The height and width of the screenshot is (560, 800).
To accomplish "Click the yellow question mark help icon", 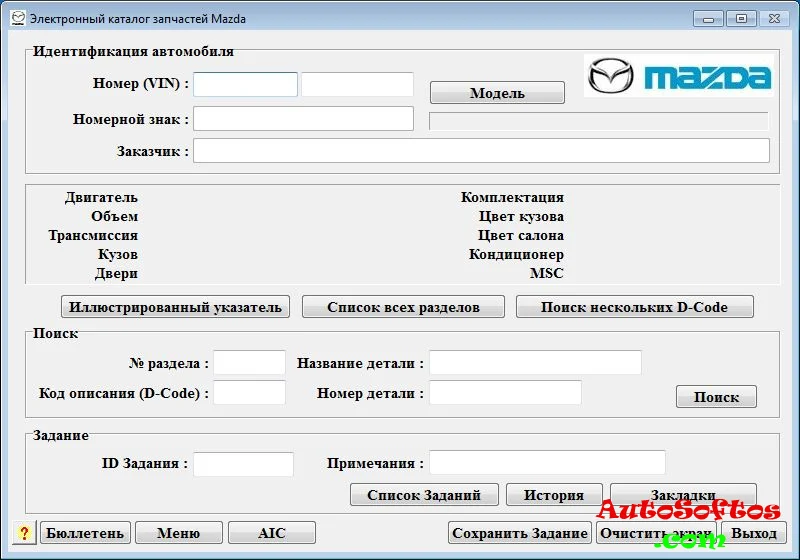I will coord(25,533).
